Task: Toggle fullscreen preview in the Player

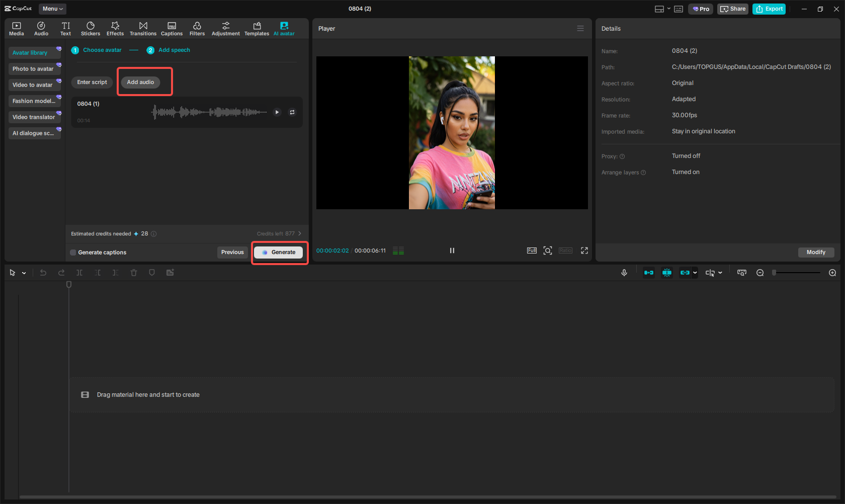Action: 584,250
